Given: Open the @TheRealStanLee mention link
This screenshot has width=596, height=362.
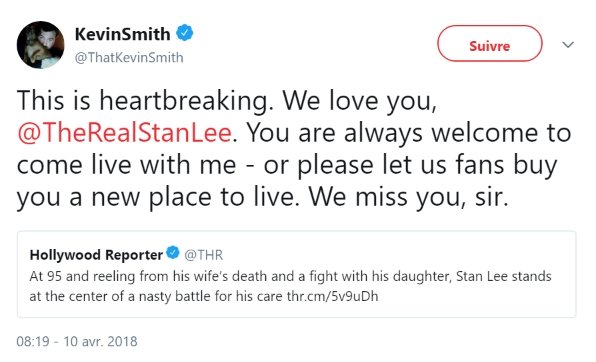Looking at the screenshot, I should click(124, 133).
